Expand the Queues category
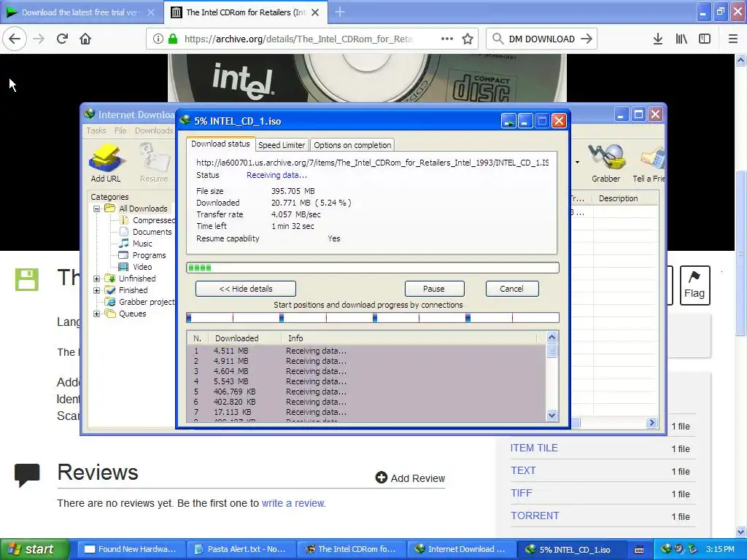Screen dimensions: 747x560 (x=97, y=314)
